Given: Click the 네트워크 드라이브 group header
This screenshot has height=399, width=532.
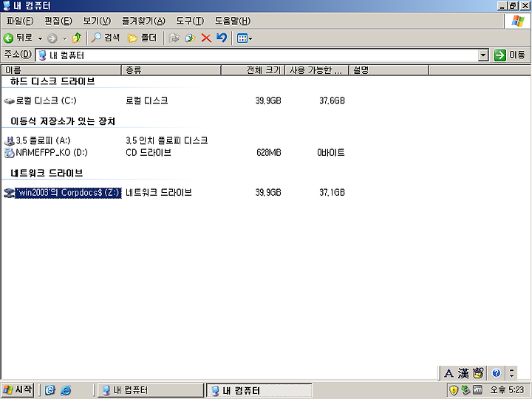Looking at the screenshot, I should (x=47, y=173).
